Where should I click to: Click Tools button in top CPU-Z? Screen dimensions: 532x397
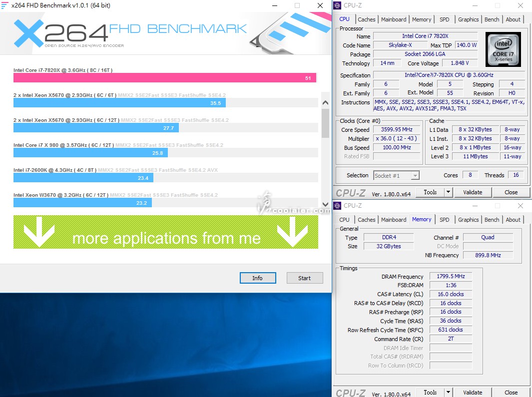point(430,192)
